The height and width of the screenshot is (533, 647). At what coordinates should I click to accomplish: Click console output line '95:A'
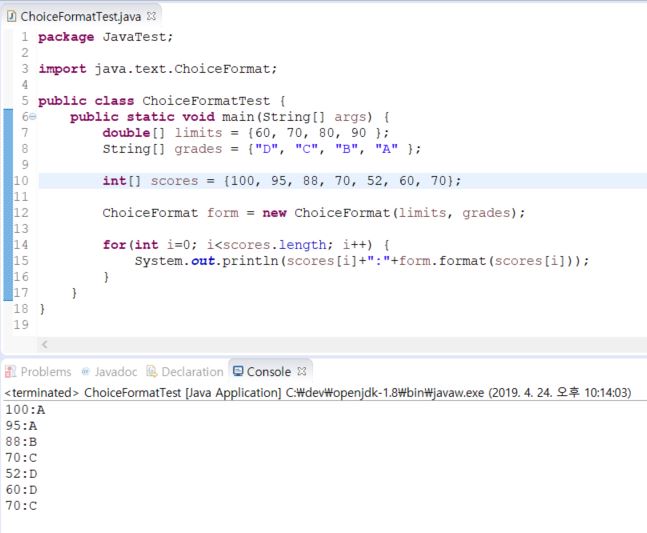tap(21, 426)
